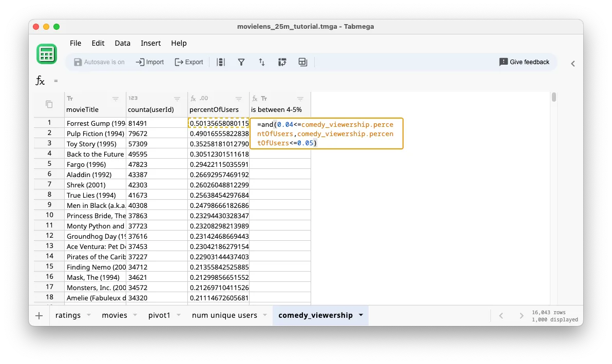
Task: Click the Tt text type icon on movieTitle column
Action: (x=70, y=98)
